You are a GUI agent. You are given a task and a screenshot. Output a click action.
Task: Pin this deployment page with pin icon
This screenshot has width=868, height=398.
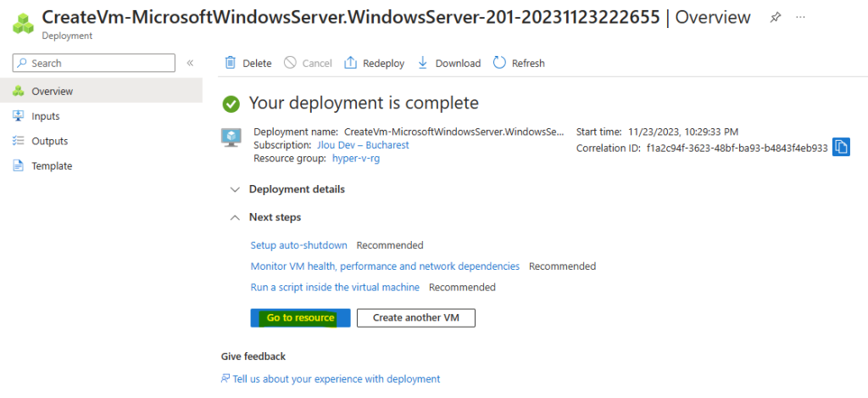click(x=775, y=18)
